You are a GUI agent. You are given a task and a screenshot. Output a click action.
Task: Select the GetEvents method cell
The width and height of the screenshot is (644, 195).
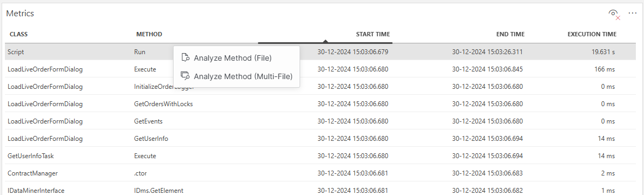(149, 121)
